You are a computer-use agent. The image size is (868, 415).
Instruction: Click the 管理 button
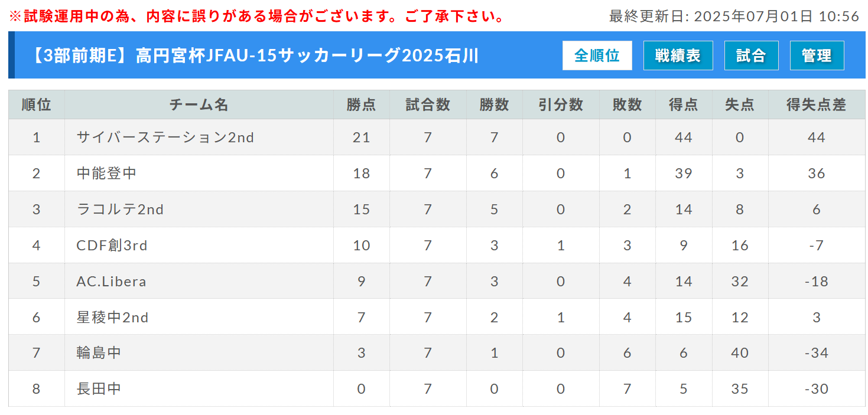817,55
